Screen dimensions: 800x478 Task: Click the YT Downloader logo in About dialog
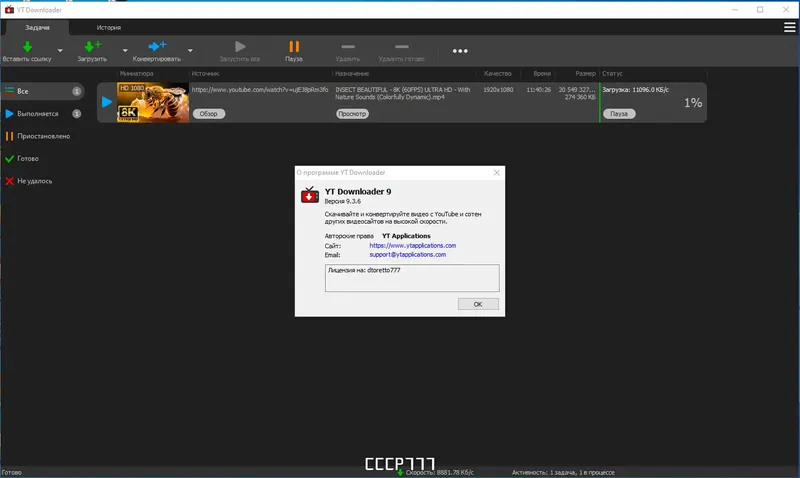click(x=310, y=195)
